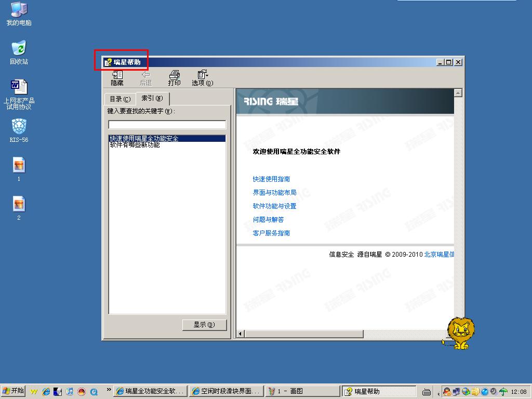
Task: Switch to 1 - 画图 taskbar window
Action: (x=302, y=391)
